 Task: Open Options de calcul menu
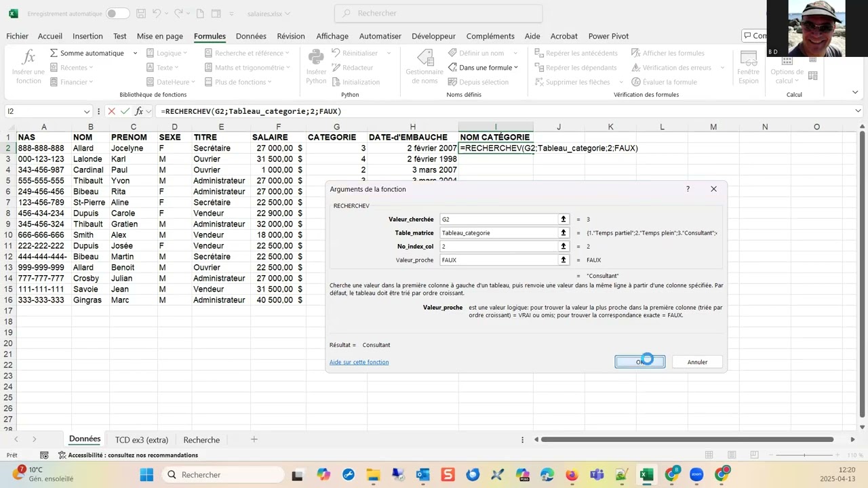787,66
